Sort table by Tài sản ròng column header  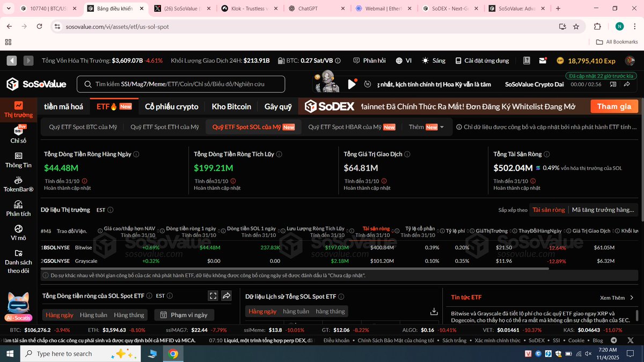(376, 229)
